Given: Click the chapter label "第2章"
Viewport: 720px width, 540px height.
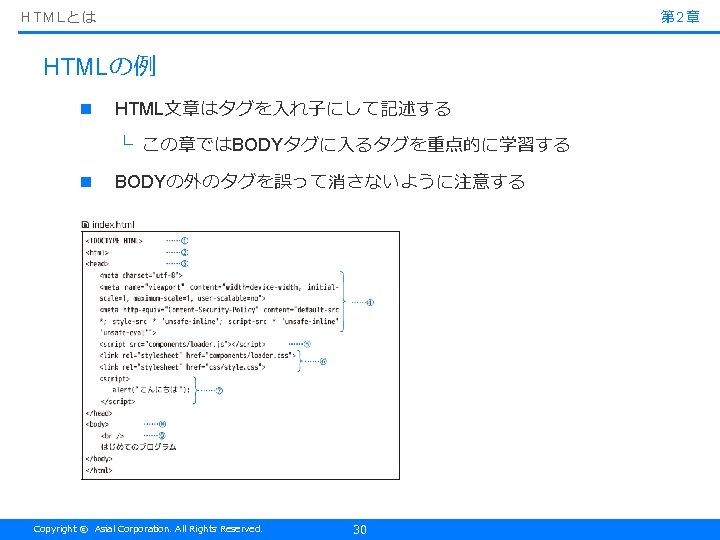Looking at the screenshot, I should click(680, 17).
